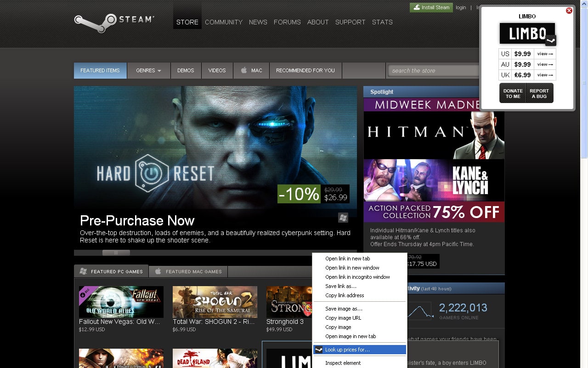Click the Steam icon badge on the LIMBO image

click(x=550, y=40)
